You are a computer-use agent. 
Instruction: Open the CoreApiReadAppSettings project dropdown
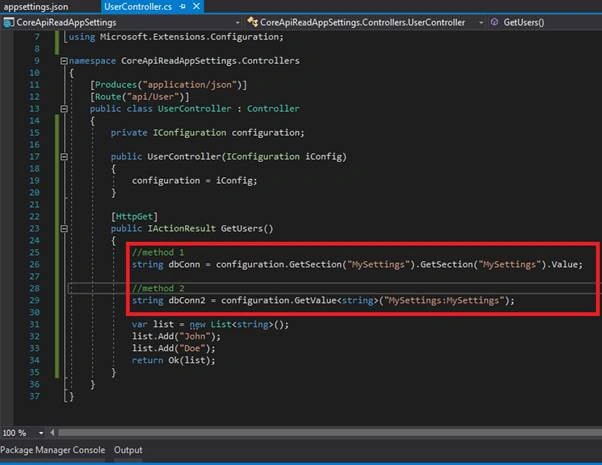point(238,23)
